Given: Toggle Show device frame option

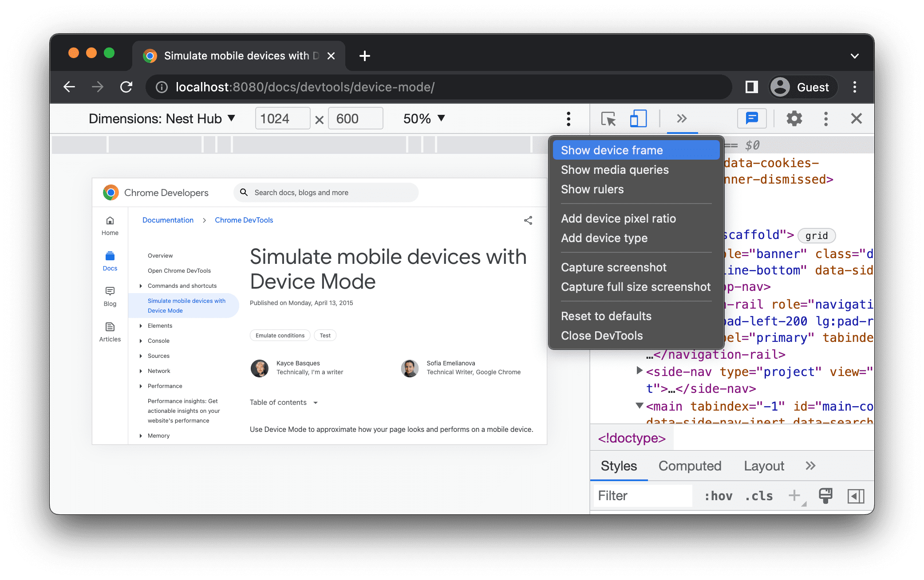Looking at the screenshot, I should 635,150.
